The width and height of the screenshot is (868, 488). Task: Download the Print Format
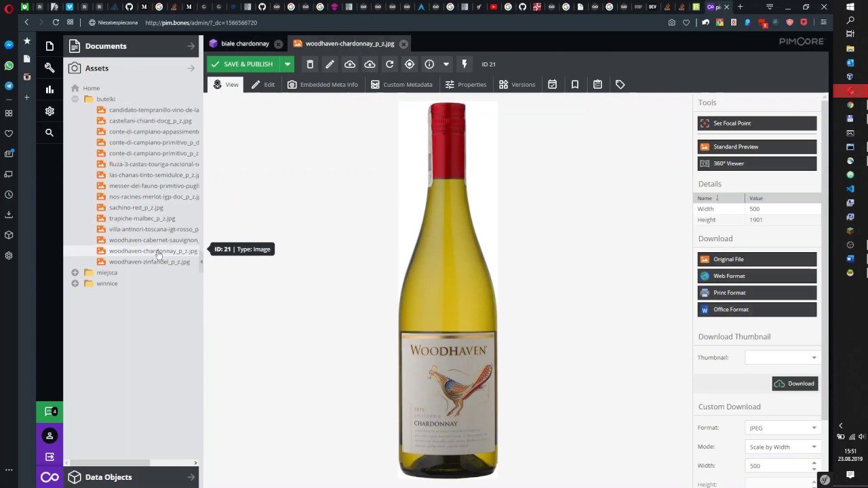click(757, 293)
